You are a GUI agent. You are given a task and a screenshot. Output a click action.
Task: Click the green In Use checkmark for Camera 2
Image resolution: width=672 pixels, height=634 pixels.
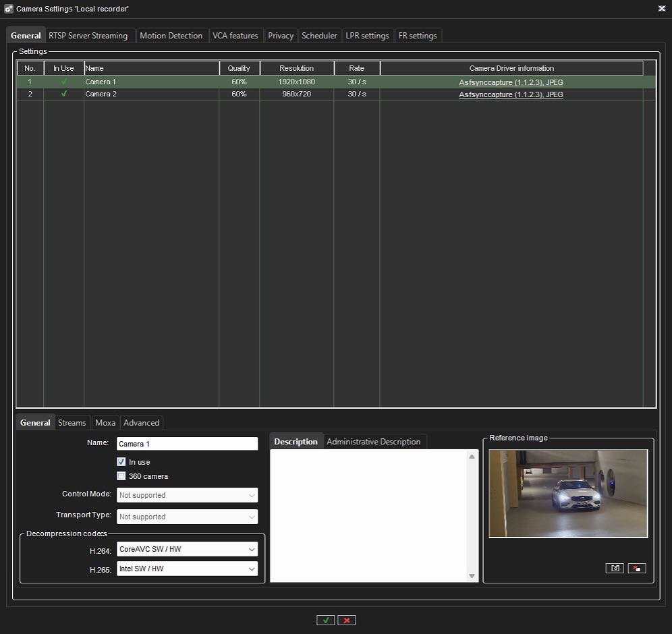click(x=64, y=94)
